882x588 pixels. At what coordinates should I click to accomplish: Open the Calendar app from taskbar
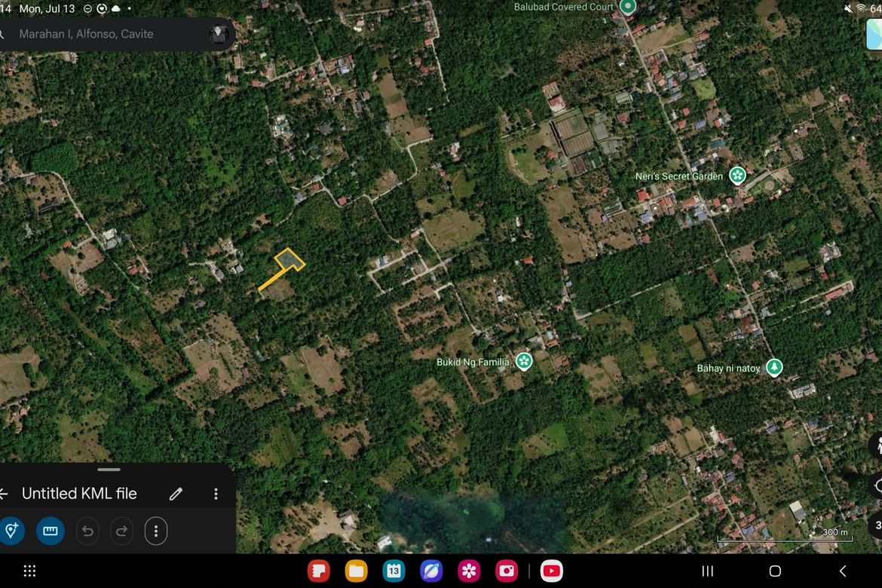click(x=394, y=571)
